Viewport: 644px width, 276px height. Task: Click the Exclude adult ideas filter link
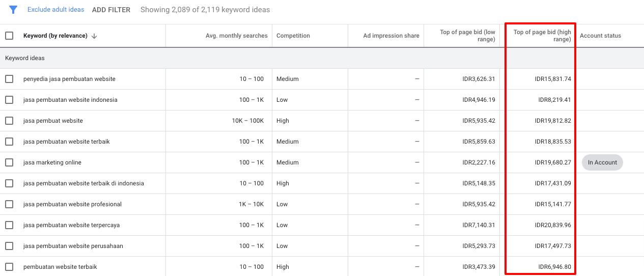tap(56, 10)
